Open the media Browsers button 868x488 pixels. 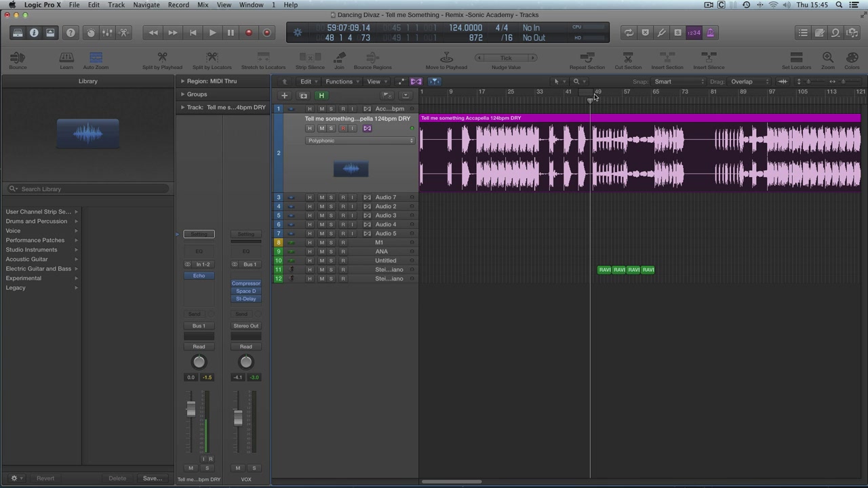click(x=852, y=33)
